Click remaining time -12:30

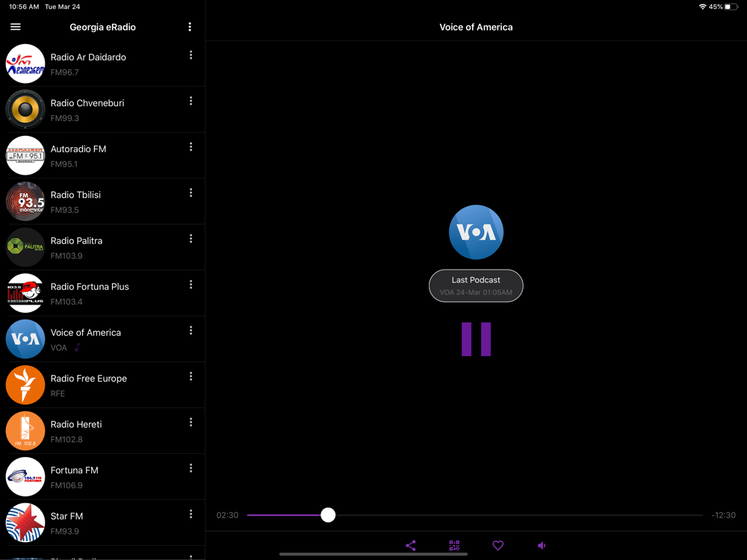[723, 515]
